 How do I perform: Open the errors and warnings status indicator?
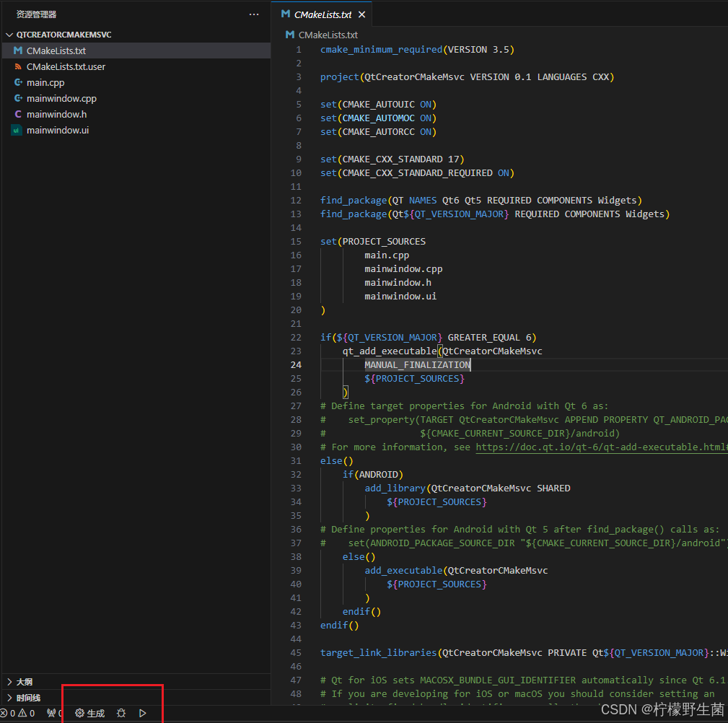17,713
